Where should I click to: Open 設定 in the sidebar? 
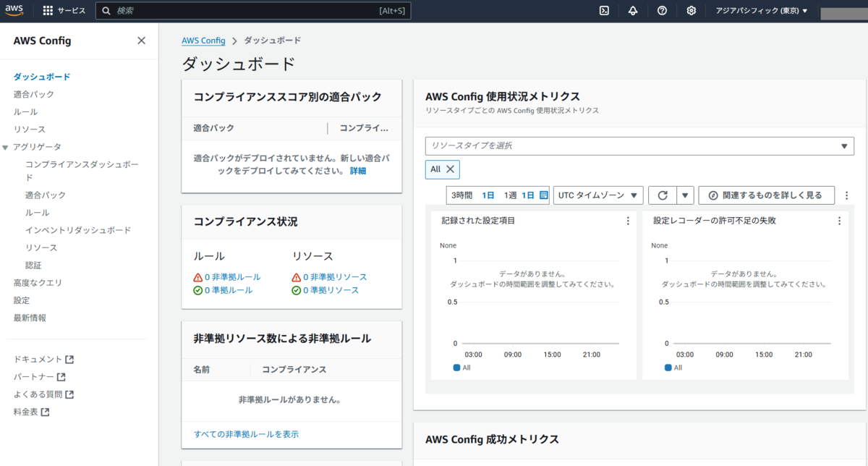point(22,300)
